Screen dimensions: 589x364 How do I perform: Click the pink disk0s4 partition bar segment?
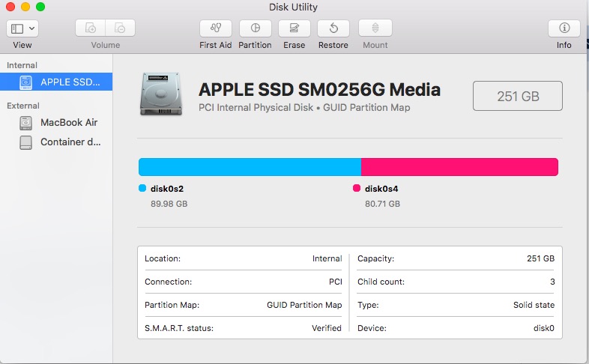460,167
